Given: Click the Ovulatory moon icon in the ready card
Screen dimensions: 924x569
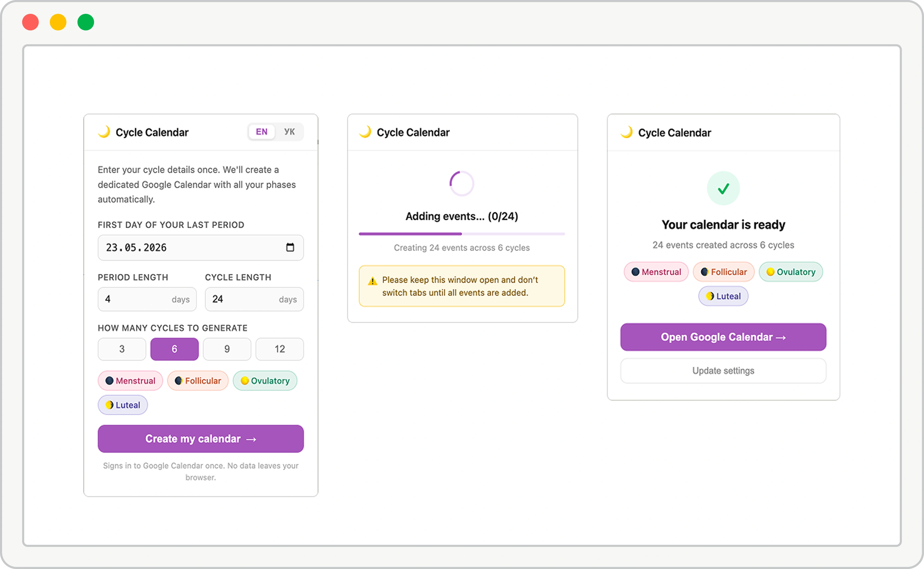Looking at the screenshot, I should (x=770, y=272).
